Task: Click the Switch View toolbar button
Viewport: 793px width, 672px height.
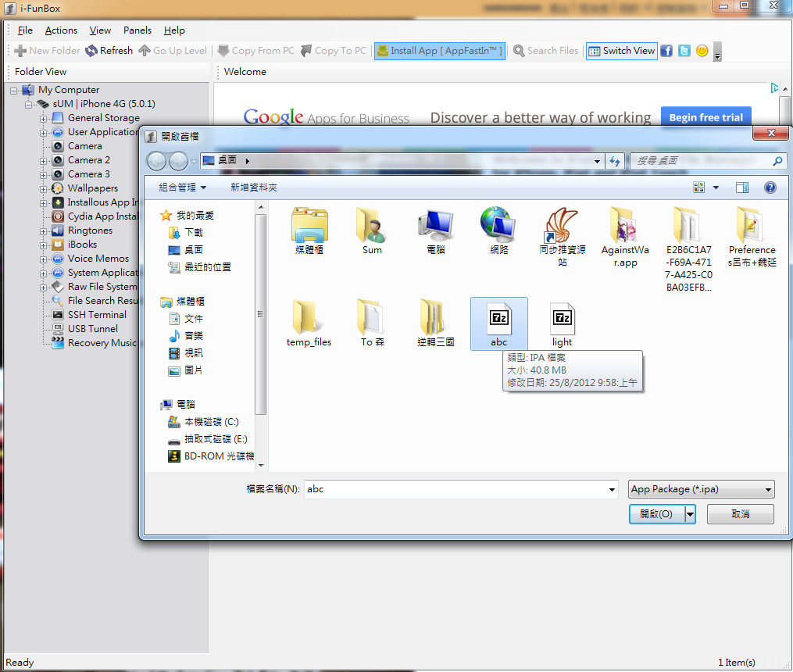Action: click(x=622, y=51)
